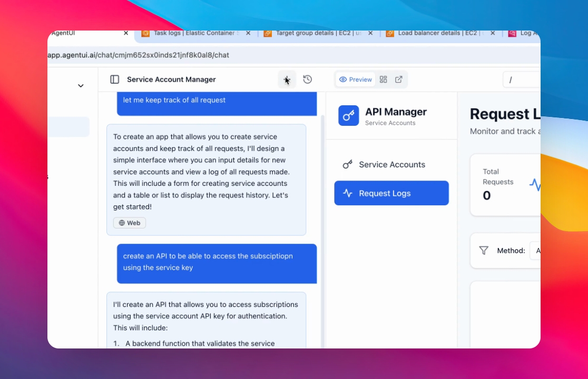Click the Total Requests count 0
Viewport: 588px width, 379px height.
click(486, 195)
